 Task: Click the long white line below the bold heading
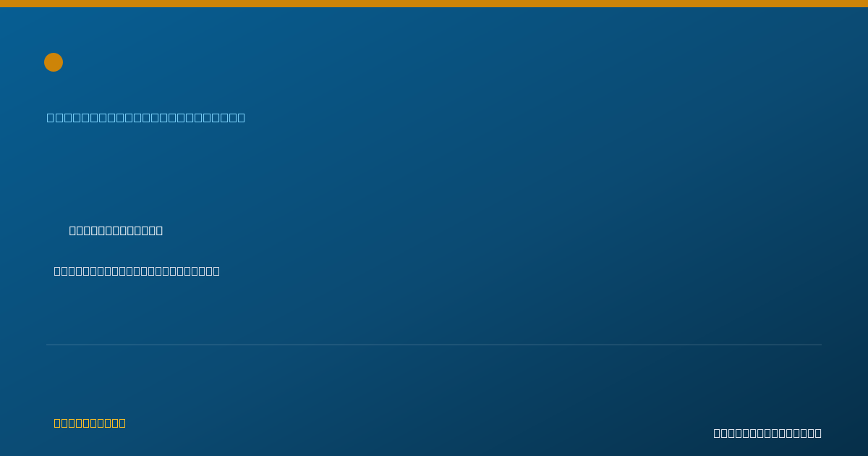click(137, 271)
